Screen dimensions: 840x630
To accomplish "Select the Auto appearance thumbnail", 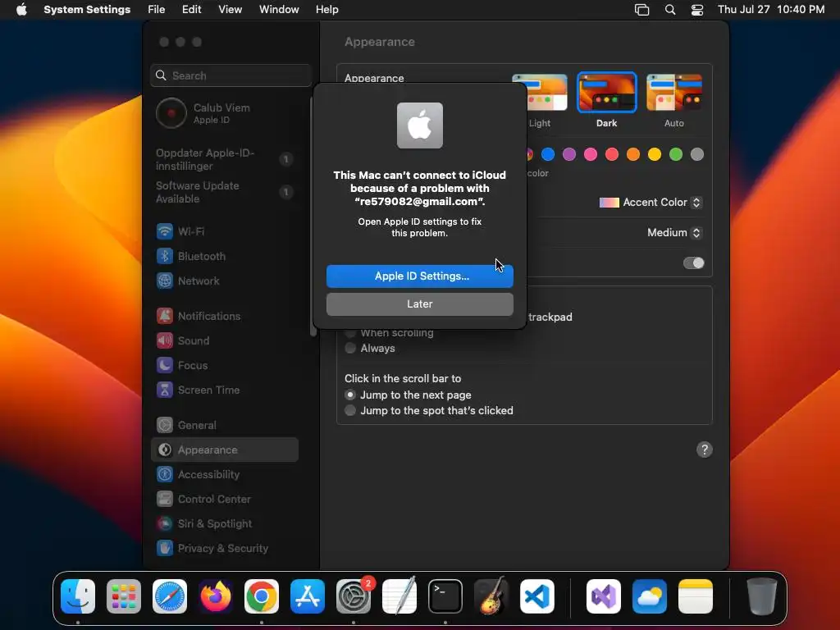I will click(674, 92).
